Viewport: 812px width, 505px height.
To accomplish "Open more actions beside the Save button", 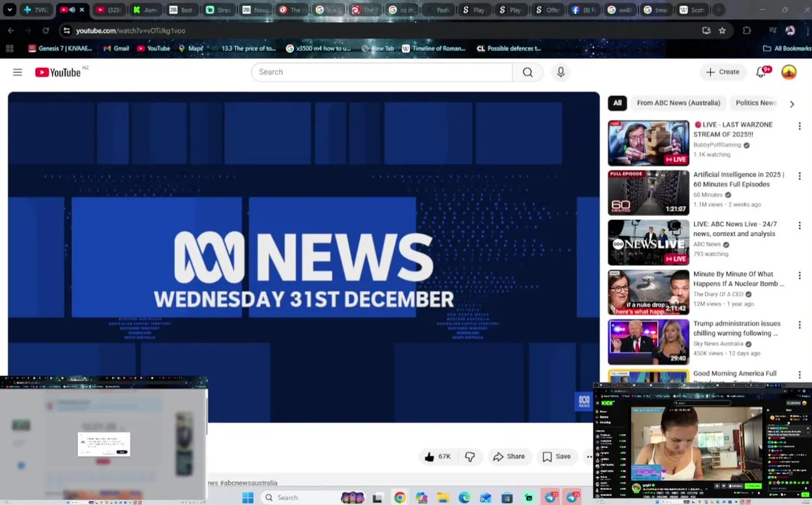I will click(589, 457).
